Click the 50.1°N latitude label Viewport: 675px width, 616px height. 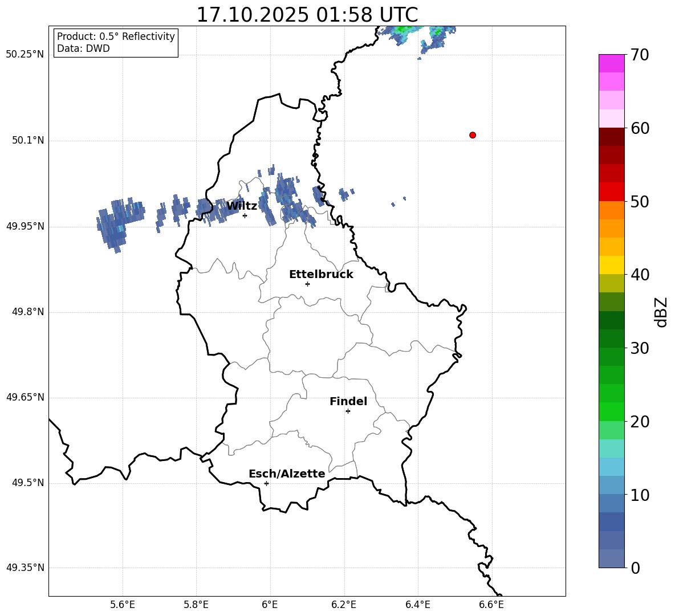(28, 140)
